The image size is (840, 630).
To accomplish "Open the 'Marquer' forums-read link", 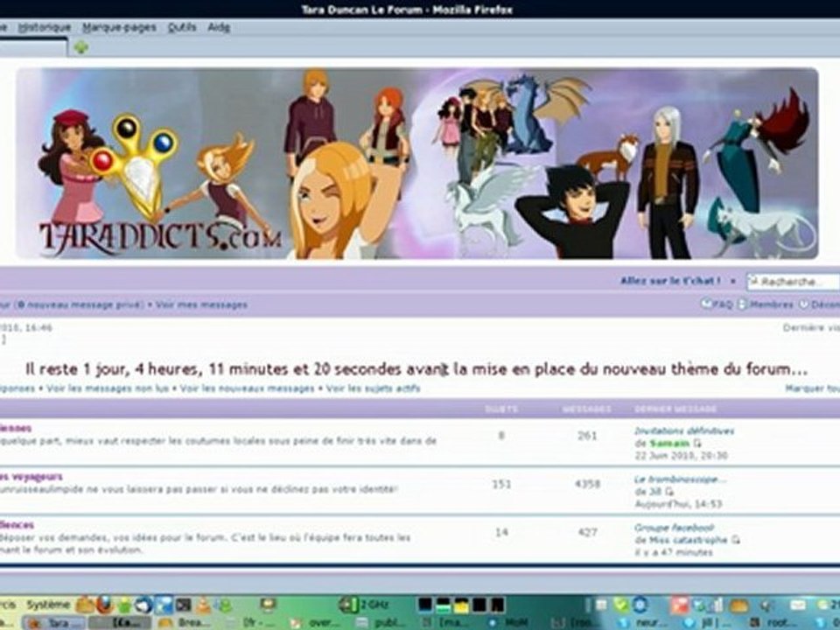I will point(812,388).
